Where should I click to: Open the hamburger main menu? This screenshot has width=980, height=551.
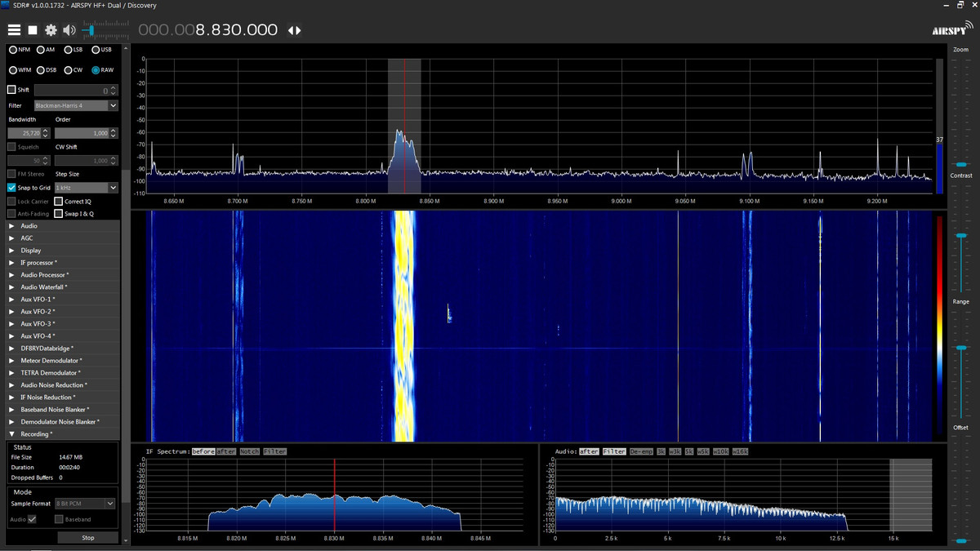[x=14, y=30]
